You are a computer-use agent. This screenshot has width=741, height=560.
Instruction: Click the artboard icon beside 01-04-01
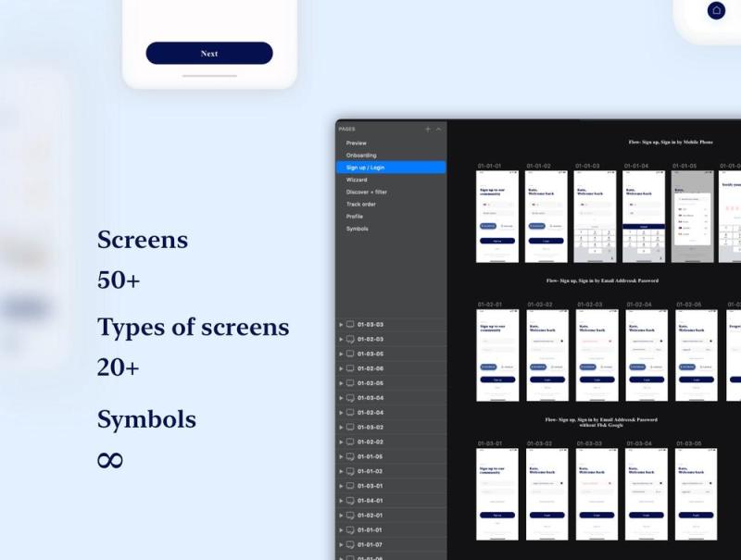point(350,501)
